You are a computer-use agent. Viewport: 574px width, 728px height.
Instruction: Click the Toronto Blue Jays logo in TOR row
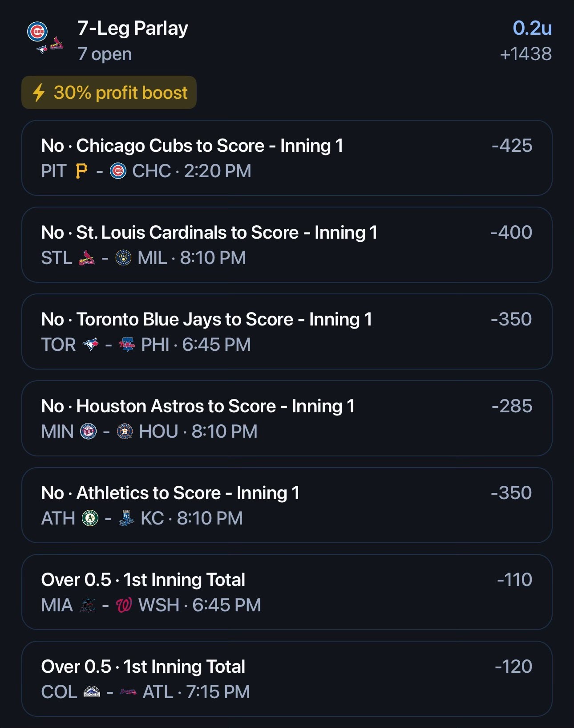point(91,344)
